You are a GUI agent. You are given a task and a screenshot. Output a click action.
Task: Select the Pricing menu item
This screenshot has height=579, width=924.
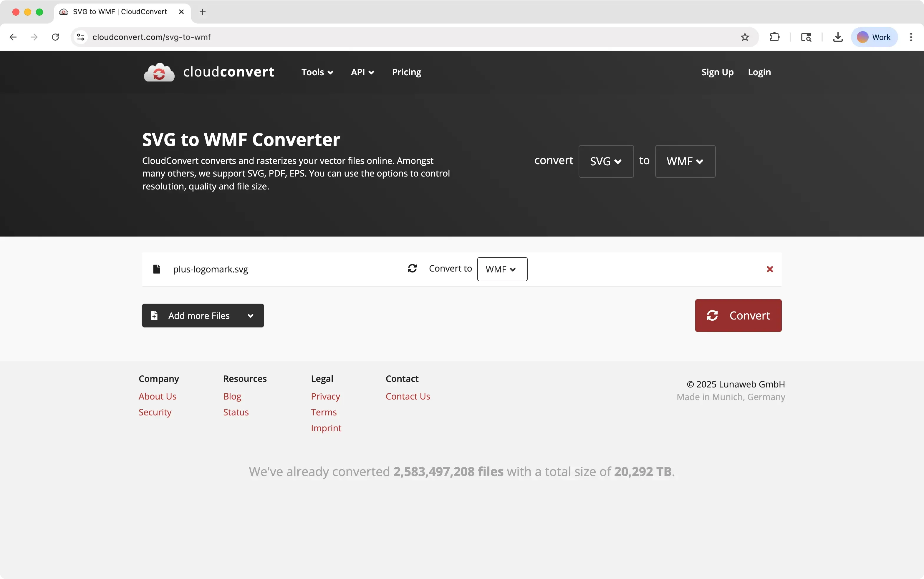(x=406, y=72)
